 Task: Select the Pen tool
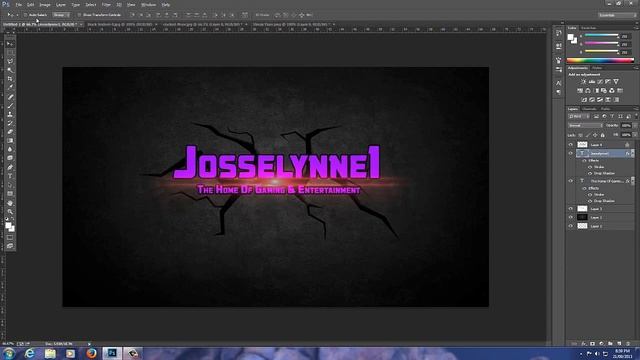pos(10,167)
